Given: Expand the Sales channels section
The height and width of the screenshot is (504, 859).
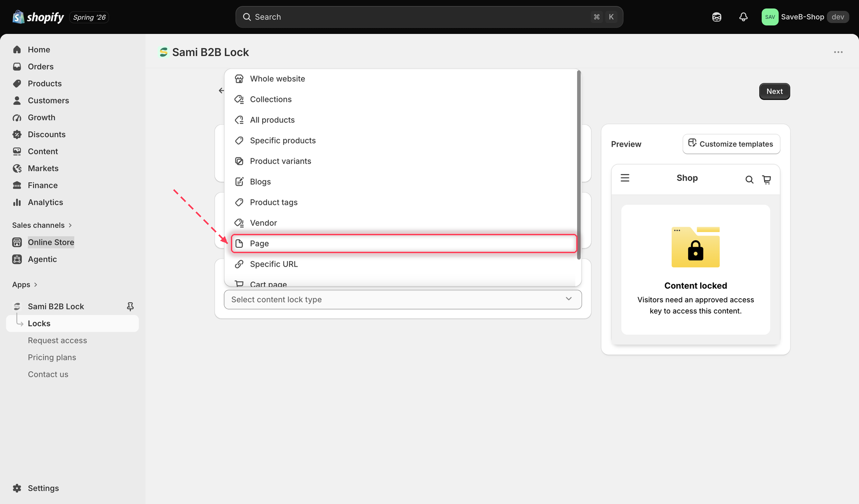Looking at the screenshot, I should pos(42,225).
